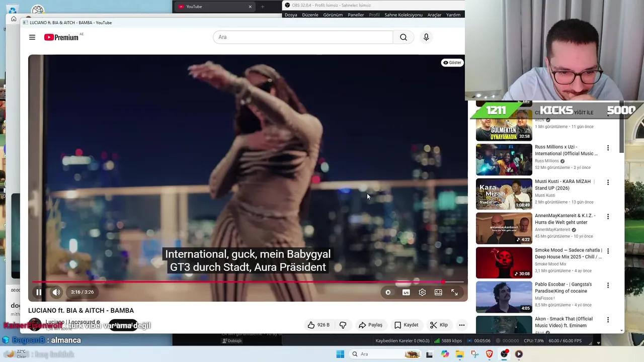644x362 pixels.
Task: Click OBS bitrate 5889 kbps indicator
Action: (448, 340)
